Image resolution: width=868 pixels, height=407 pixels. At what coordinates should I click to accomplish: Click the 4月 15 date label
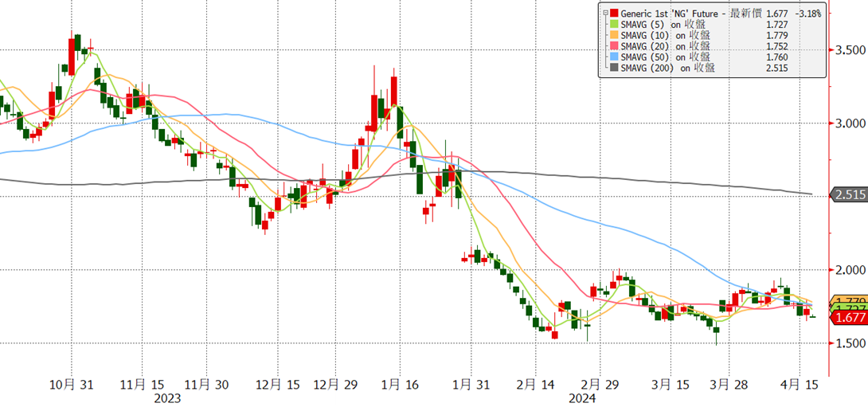tap(801, 383)
